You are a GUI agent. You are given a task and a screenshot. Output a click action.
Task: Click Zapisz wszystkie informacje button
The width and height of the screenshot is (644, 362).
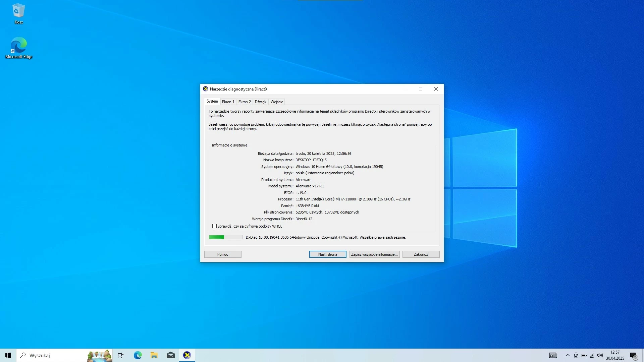tap(374, 254)
